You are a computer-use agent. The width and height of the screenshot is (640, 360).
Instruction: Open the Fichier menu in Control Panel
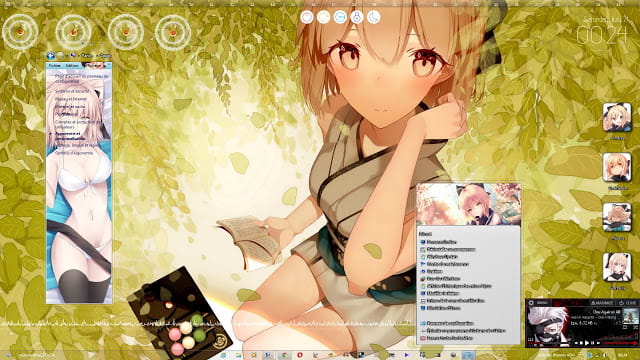(54, 65)
